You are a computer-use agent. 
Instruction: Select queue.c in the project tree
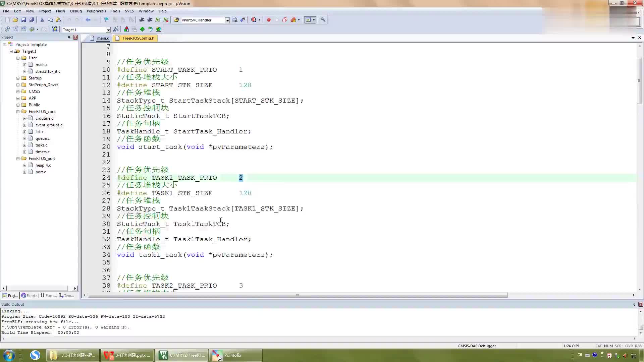(x=42, y=138)
